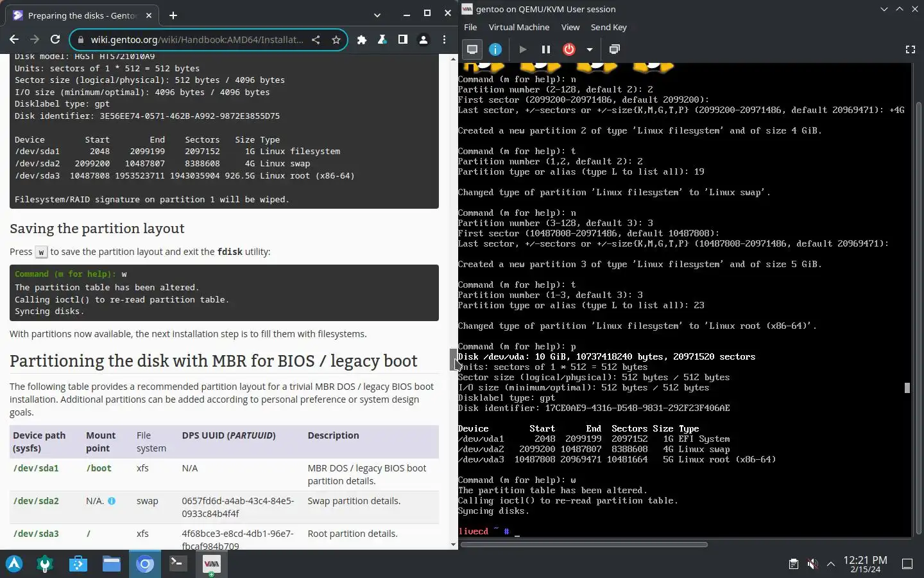Toggle Chrome side panel
The height and width of the screenshot is (578, 924).
click(x=403, y=40)
